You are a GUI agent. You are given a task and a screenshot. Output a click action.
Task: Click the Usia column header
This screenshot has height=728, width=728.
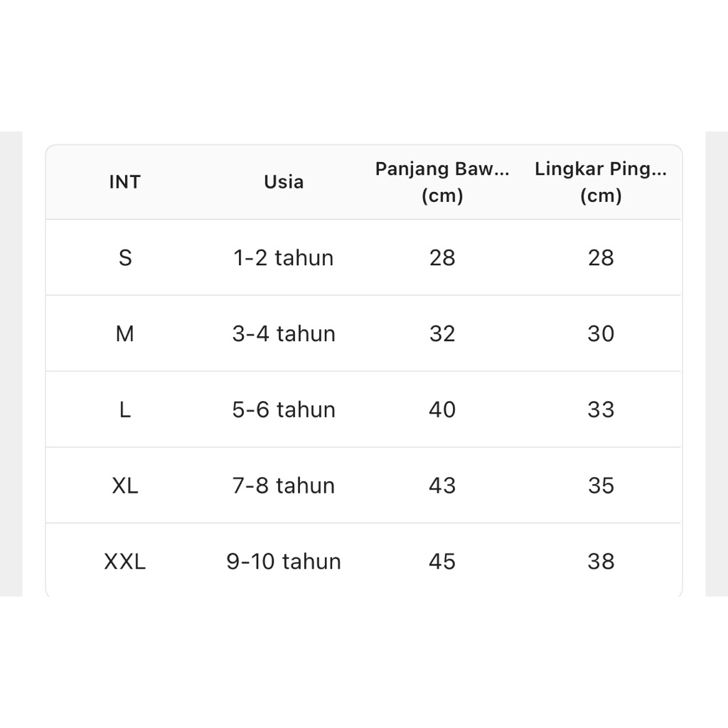(284, 182)
